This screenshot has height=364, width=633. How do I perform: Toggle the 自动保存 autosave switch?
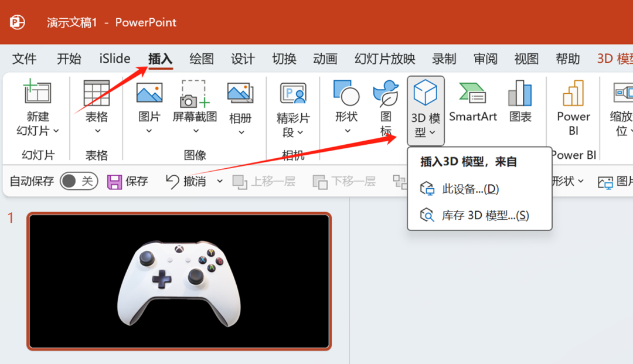coord(79,181)
